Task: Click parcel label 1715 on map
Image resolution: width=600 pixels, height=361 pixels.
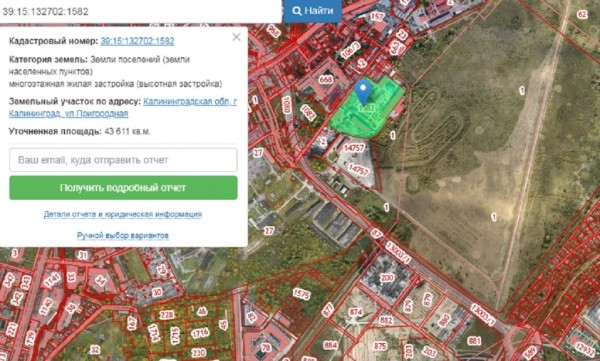Action: click(175, 335)
